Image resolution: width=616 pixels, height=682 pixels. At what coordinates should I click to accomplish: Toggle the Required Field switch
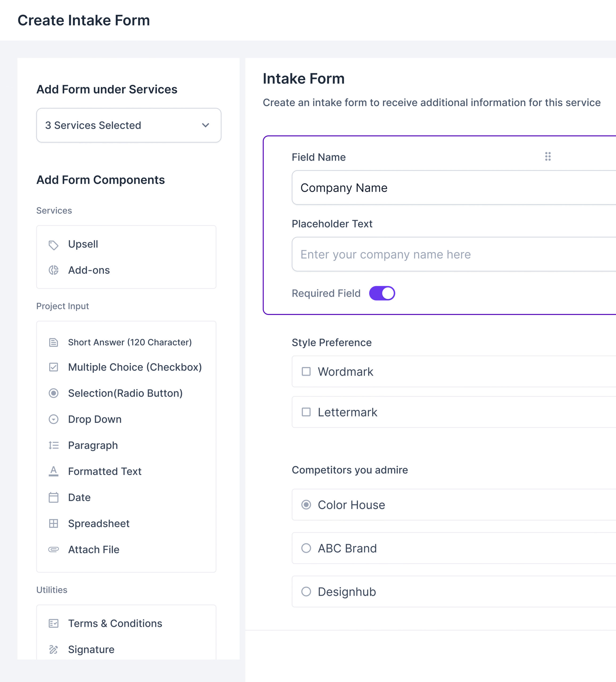[382, 293]
